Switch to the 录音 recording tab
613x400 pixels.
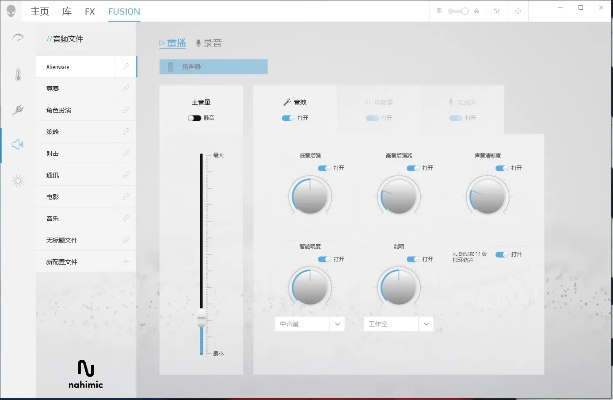pyautogui.click(x=209, y=44)
